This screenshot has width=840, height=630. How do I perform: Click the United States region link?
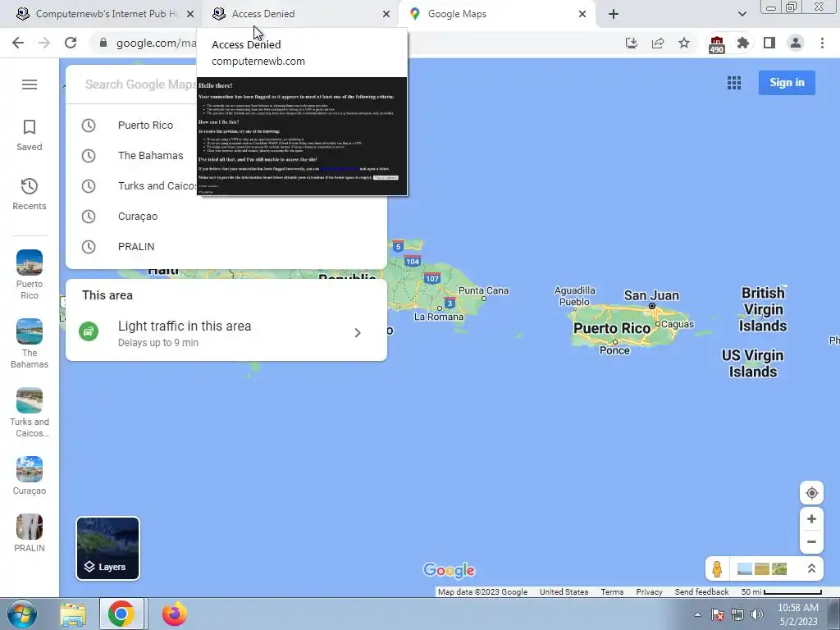[564, 592]
